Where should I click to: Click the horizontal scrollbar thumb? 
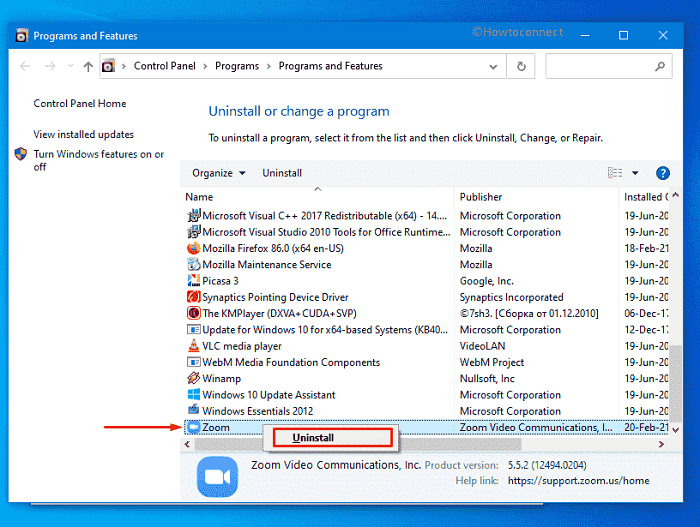pos(358,444)
